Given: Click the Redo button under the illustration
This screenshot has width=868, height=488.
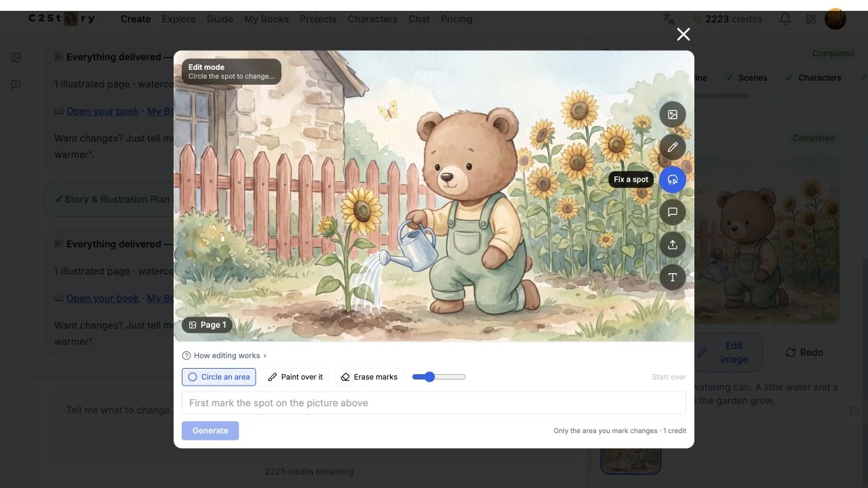Looking at the screenshot, I should click(804, 352).
